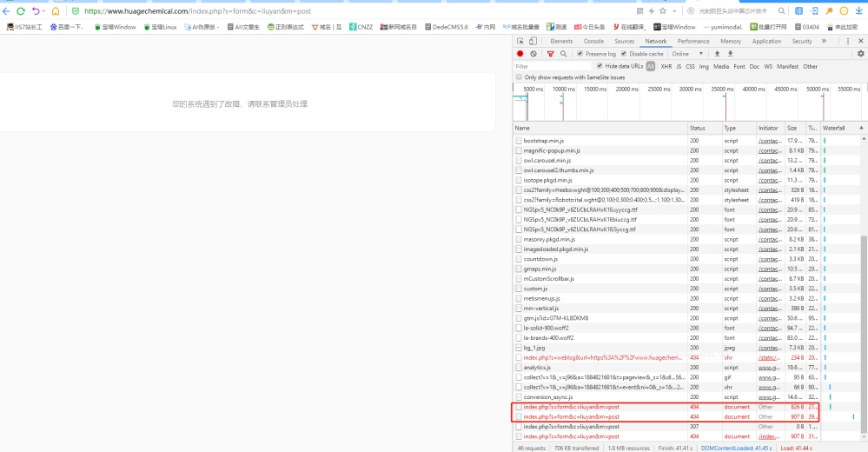The height and width of the screenshot is (452, 868).
Task: Switch to the Elements tab
Action: [x=561, y=41]
